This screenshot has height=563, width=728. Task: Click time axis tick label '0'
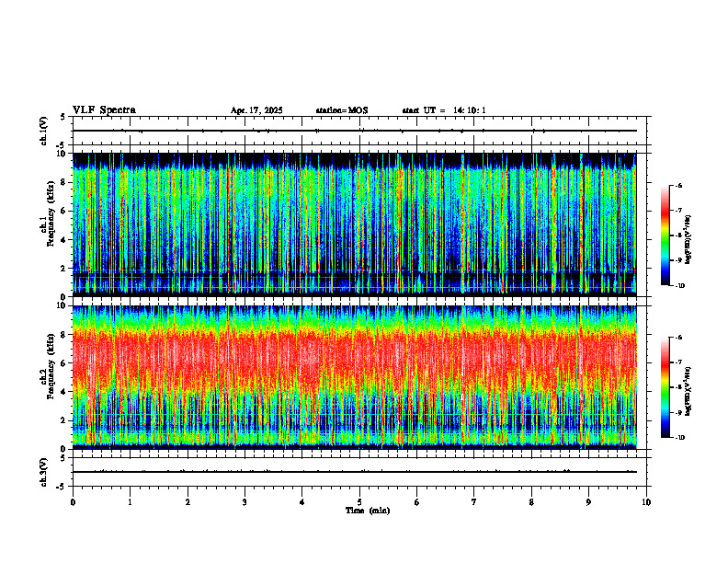click(73, 502)
